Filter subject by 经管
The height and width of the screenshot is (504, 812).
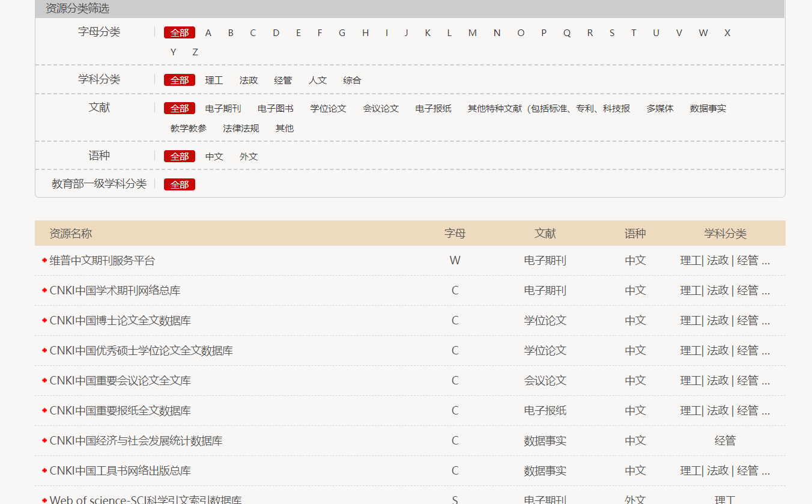[283, 80]
